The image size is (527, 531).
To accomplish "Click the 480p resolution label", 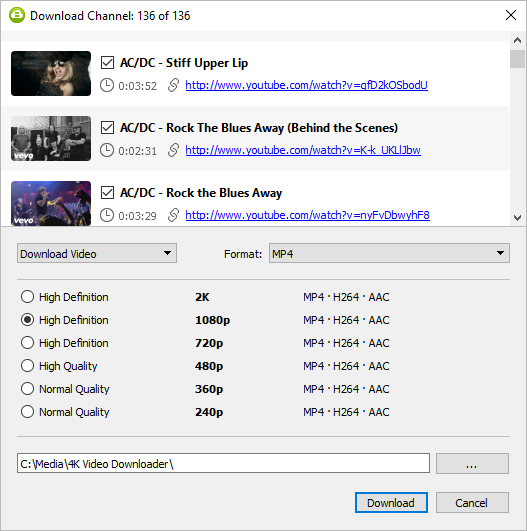I will (x=209, y=366).
